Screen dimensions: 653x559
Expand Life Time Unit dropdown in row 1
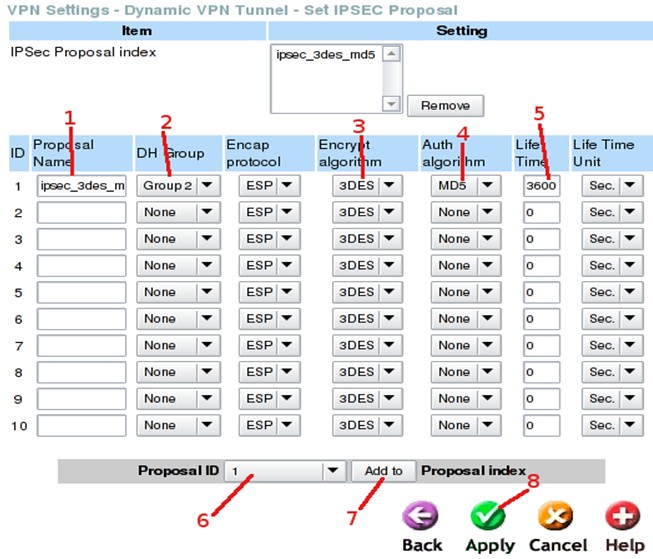(x=611, y=185)
